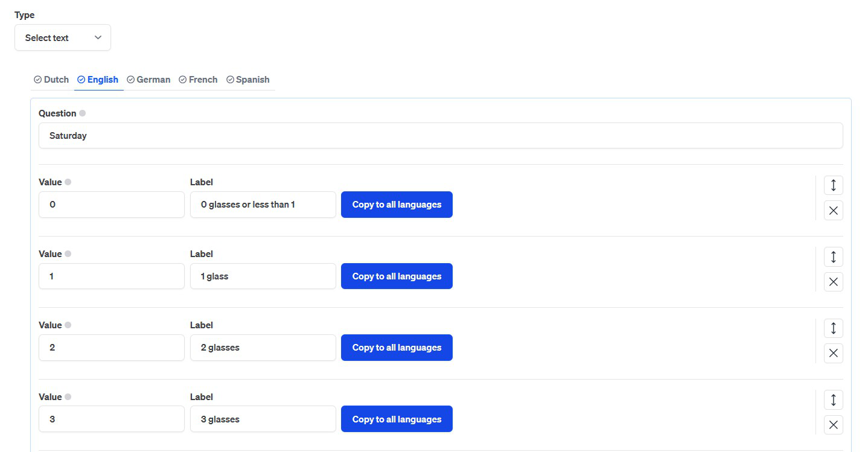The height and width of the screenshot is (452, 868).
Task: Click the info dot next to Question
Action: click(x=83, y=113)
